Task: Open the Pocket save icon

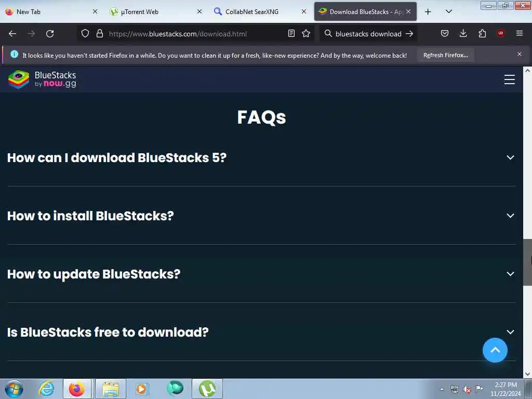Action: click(x=445, y=34)
